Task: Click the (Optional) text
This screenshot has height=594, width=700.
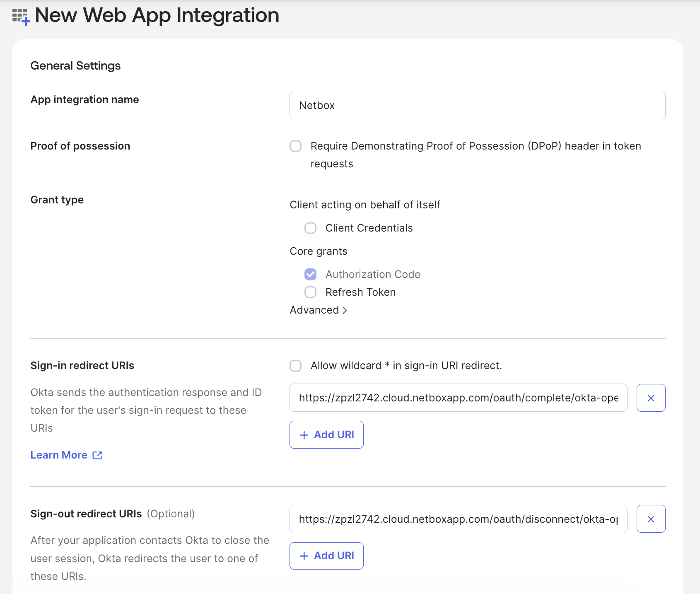Action: [x=171, y=514]
